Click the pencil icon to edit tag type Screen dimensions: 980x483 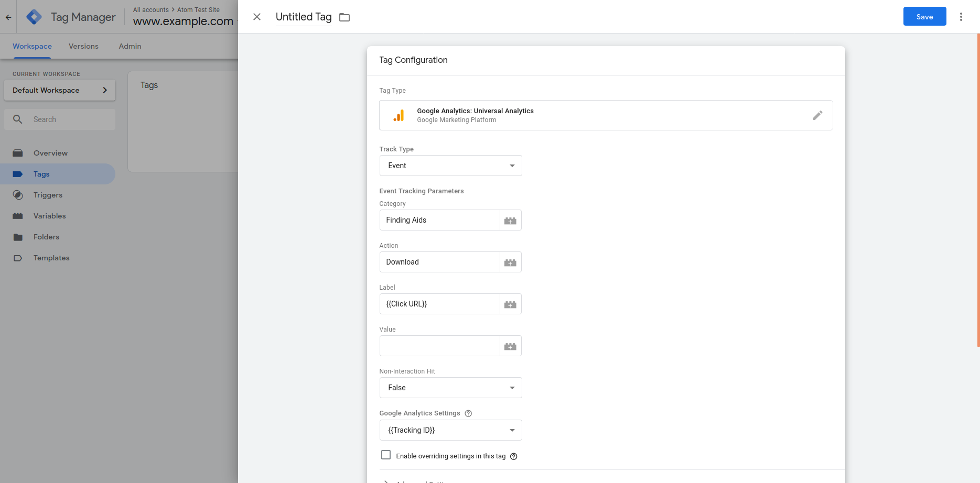[817, 115]
